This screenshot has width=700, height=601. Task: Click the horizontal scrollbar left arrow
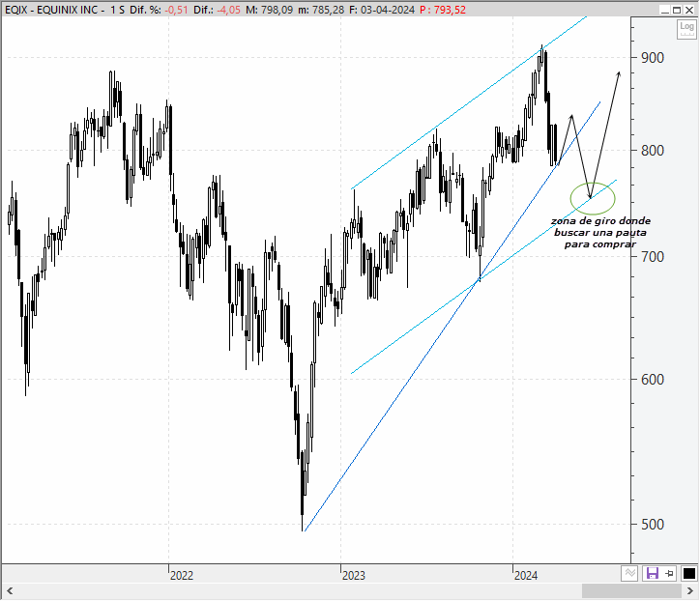tap(10, 591)
